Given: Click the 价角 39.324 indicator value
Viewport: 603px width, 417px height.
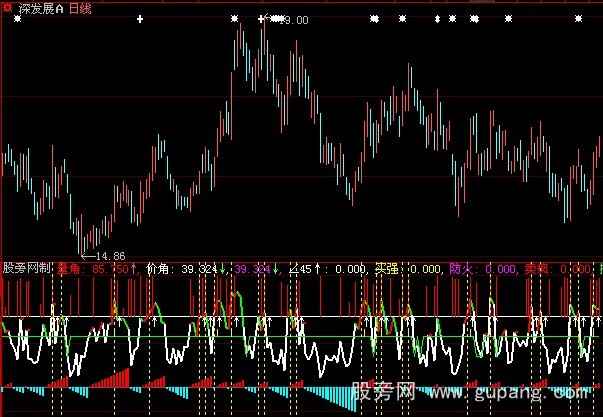Looking at the screenshot, I should click(179, 268).
